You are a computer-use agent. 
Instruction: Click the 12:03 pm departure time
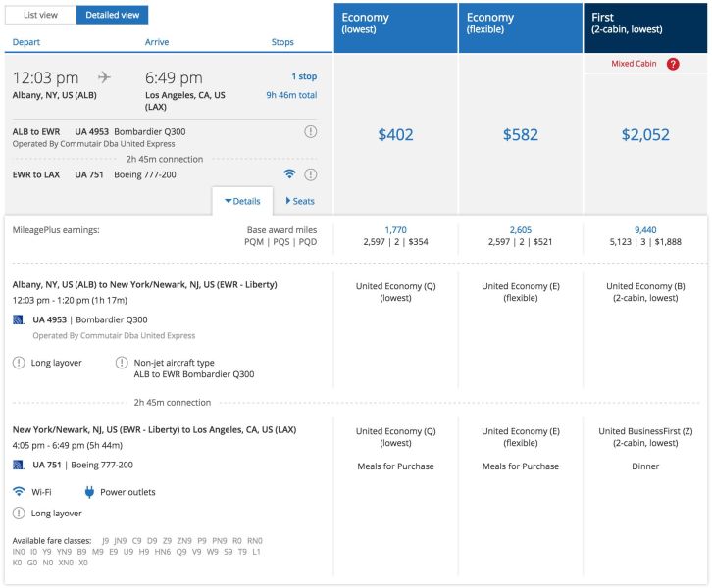click(45, 78)
